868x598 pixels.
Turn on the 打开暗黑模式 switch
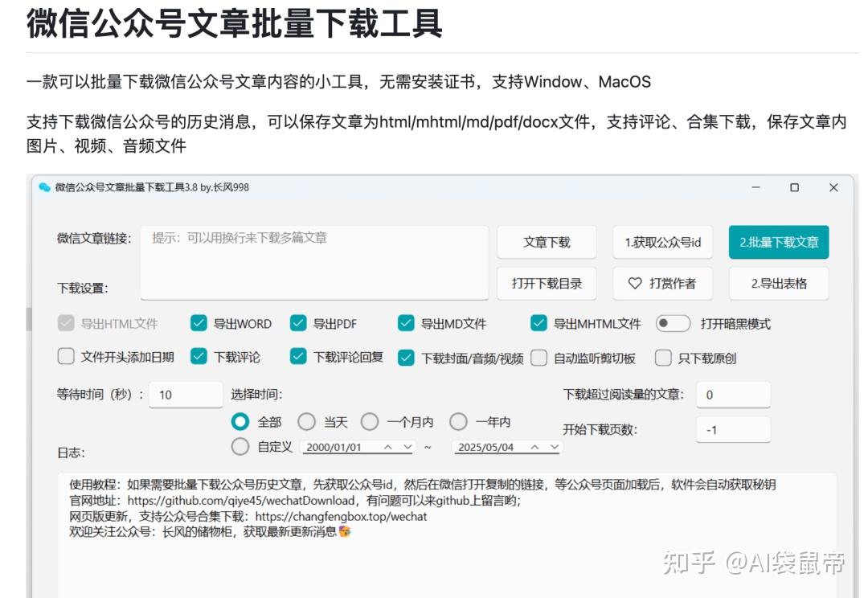point(673,323)
